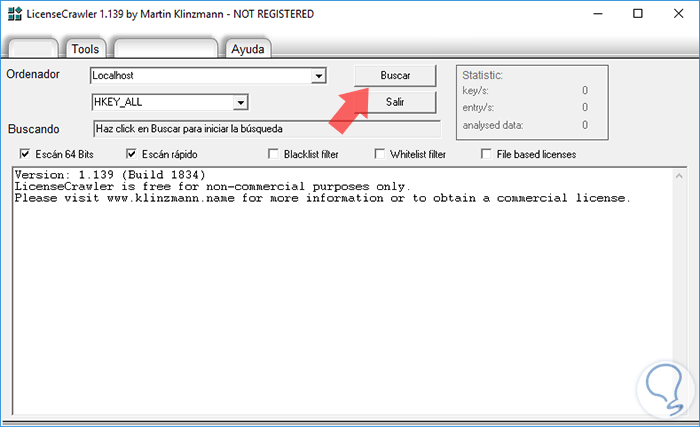Click the analysed data statistic label
The image size is (700, 427).
[x=493, y=126]
